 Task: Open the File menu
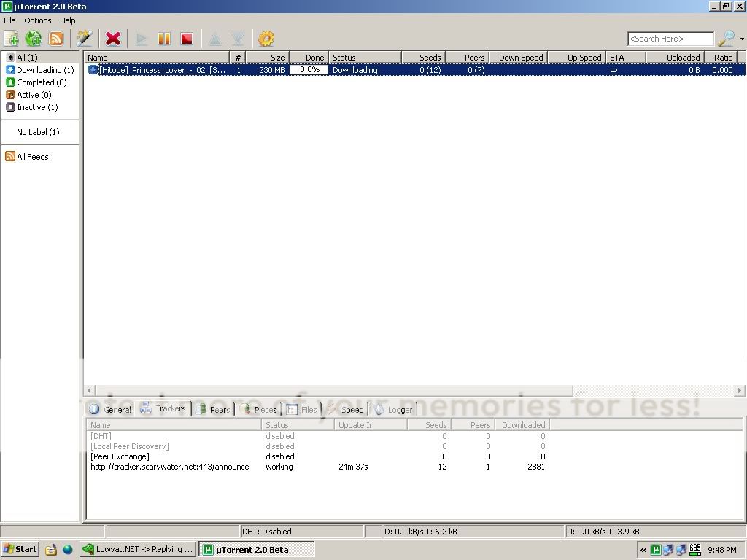[9, 20]
